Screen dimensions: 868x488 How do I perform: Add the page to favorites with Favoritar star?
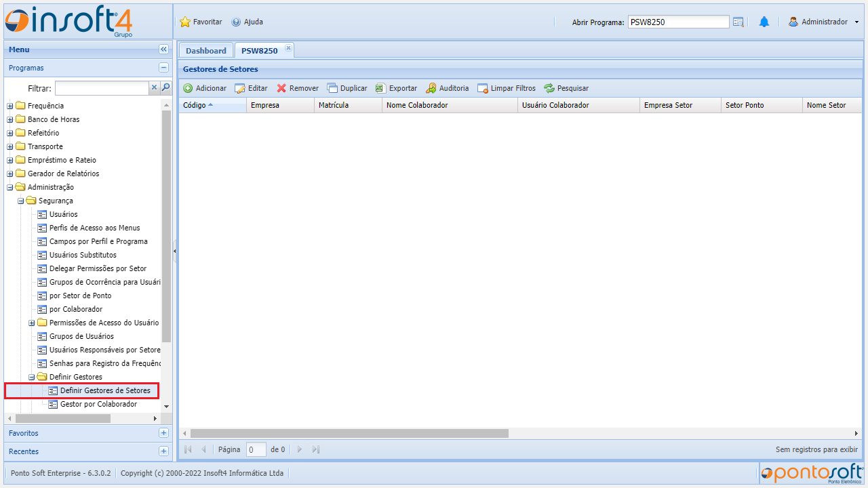click(185, 22)
